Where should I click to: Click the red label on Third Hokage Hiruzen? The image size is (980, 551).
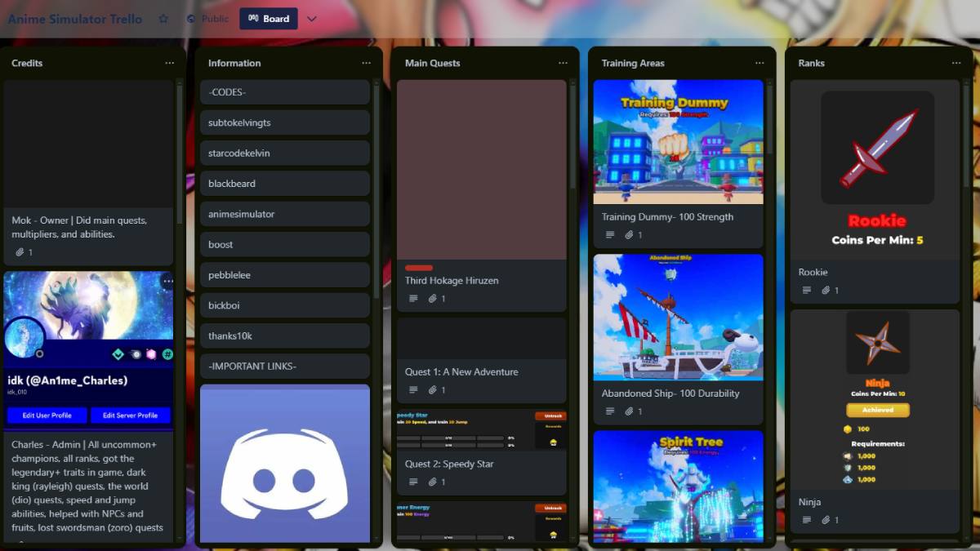click(419, 268)
